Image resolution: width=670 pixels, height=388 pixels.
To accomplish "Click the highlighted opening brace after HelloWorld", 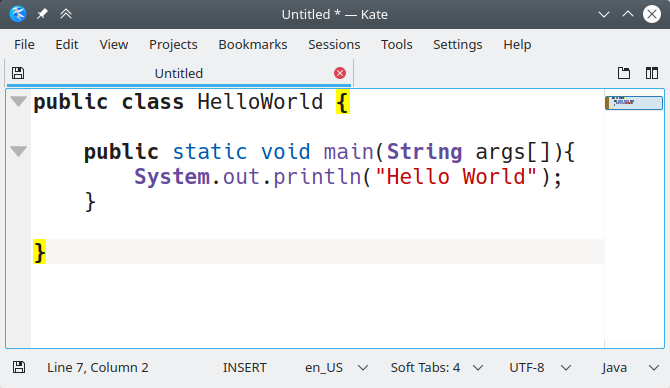I will 343,102.
